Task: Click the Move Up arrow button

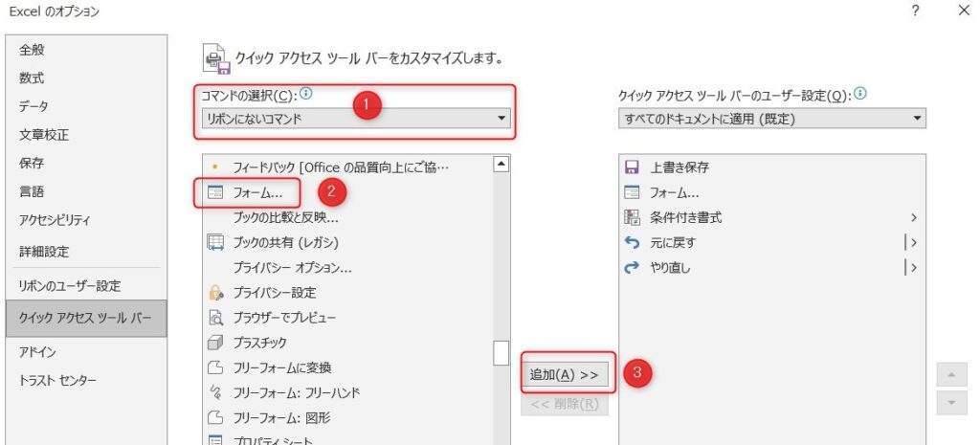Action: (x=949, y=376)
